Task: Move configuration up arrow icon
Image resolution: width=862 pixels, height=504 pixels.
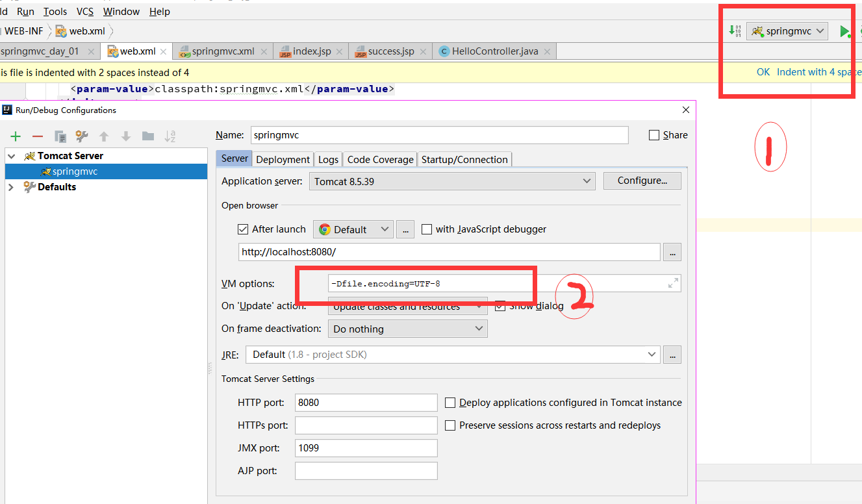Action: pyautogui.click(x=104, y=136)
